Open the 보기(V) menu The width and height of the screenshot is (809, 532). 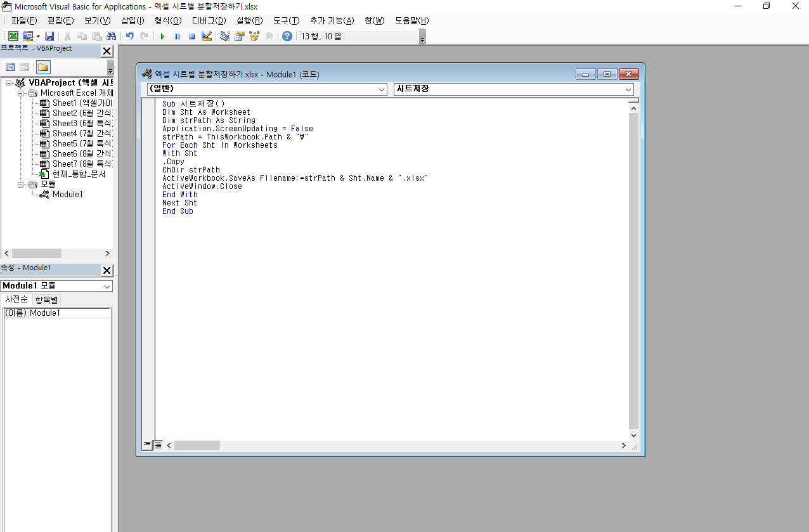[x=98, y=20]
